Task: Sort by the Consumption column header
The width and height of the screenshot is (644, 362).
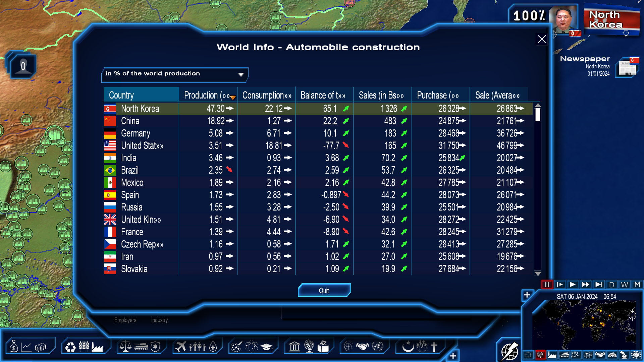Action: point(267,95)
